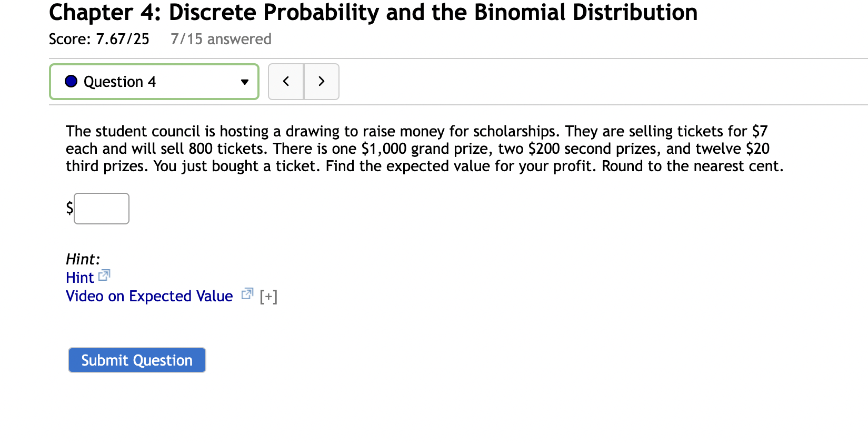This screenshot has width=868, height=443.
Task: Click the 7/15 answered progress text
Action: point(221,38)
